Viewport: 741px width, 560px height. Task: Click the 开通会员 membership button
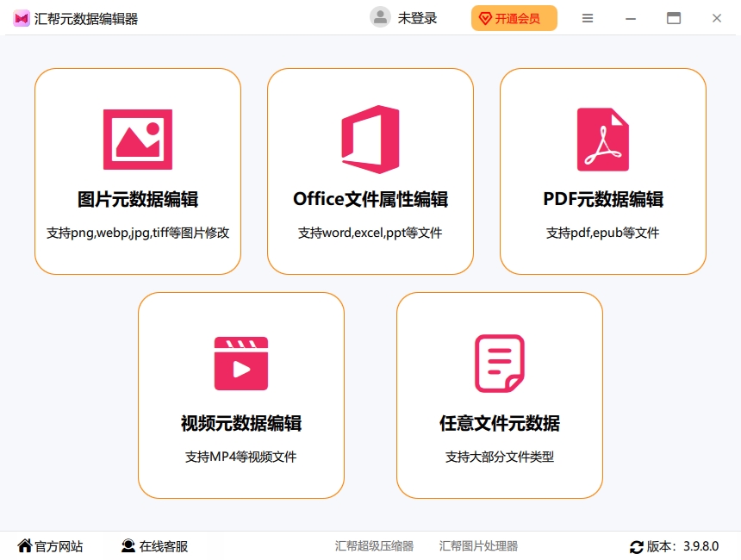pyautogui.click(x=514, y=18)
